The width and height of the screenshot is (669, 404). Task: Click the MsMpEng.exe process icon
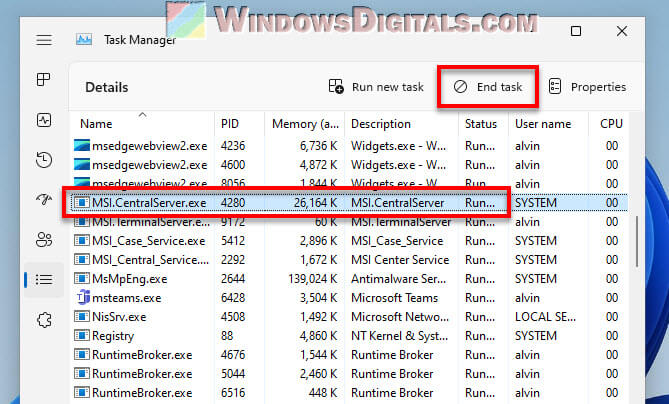point(82,279)
